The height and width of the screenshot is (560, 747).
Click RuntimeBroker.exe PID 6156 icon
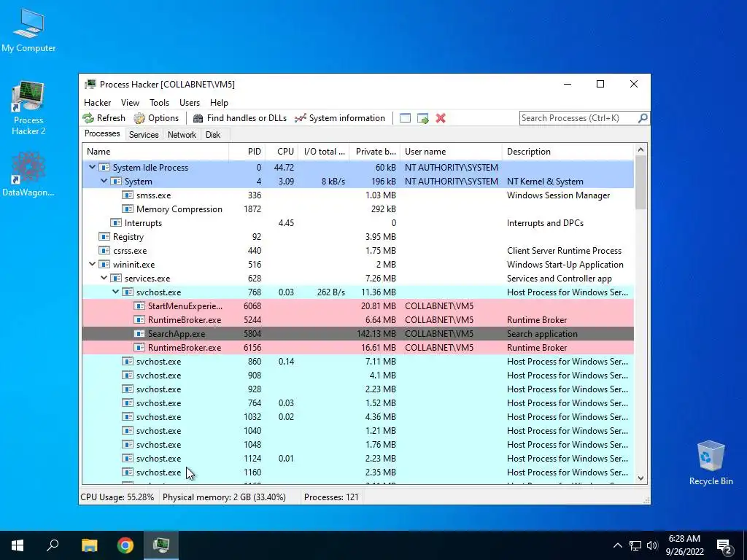click(139, 347)
